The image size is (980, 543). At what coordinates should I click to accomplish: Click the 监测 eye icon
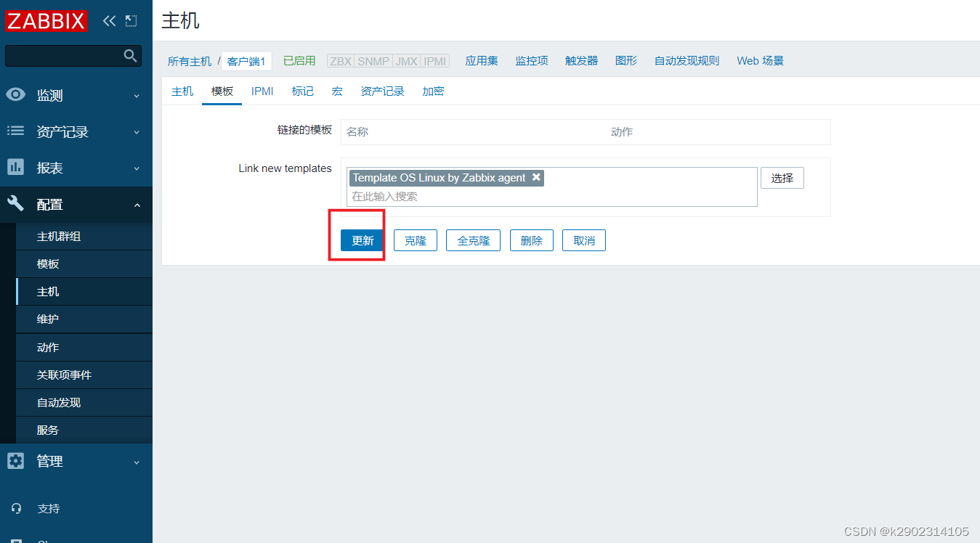[x=16, y=95]
